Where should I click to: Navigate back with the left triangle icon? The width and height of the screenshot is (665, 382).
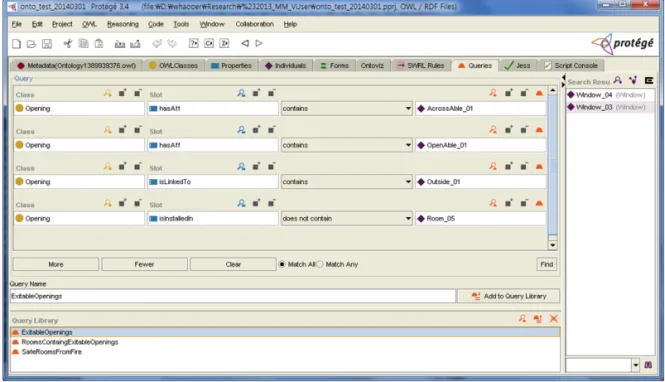coord(245,43)
